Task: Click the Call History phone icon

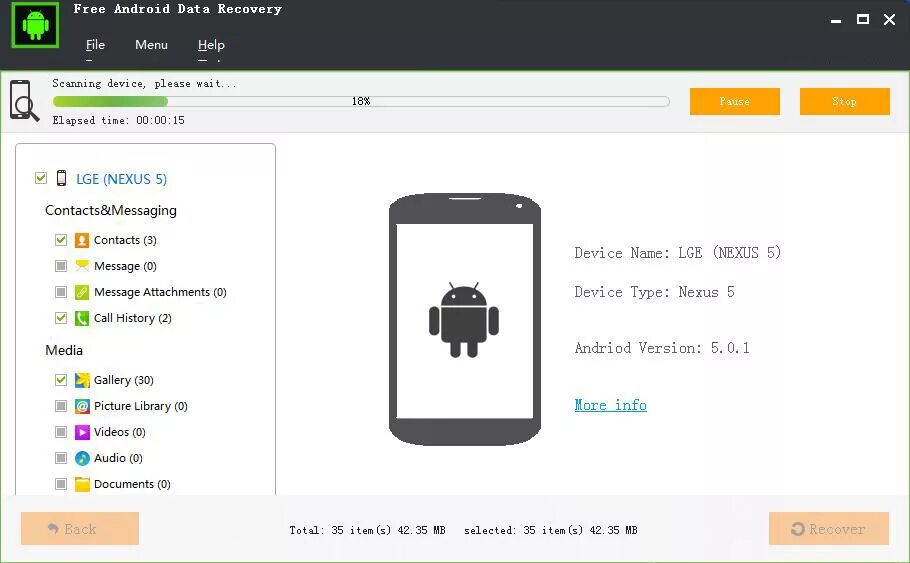Action: point(82,318)
